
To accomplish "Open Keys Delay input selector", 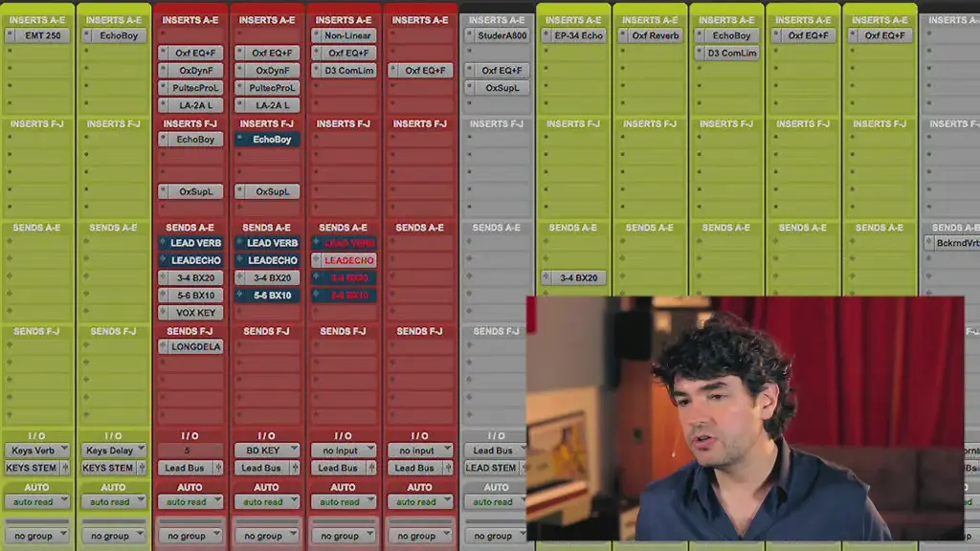I will click(x=114, y=450).
